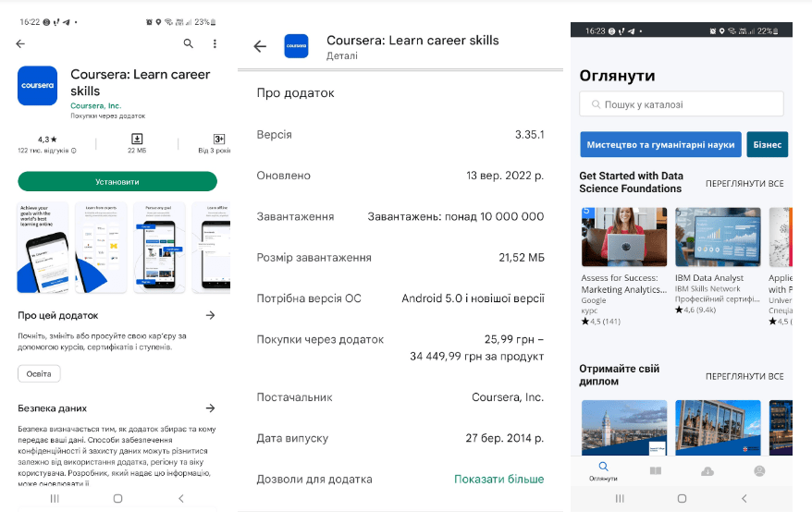Select Мистецтво та гуманітарні науки category
Screen dimensions: 812x523
pos(660,145)
